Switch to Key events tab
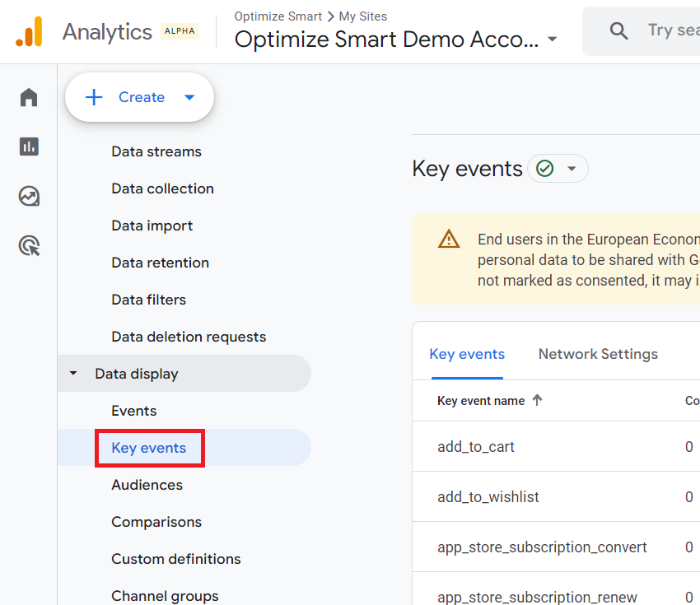Screen dimensions: 700x605 [467, 354]
